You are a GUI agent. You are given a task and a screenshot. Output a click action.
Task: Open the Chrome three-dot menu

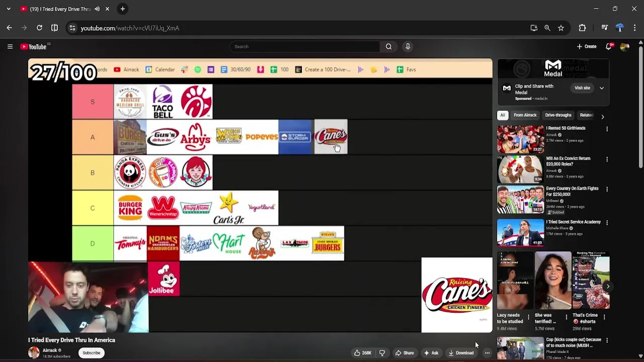[635, 28]
